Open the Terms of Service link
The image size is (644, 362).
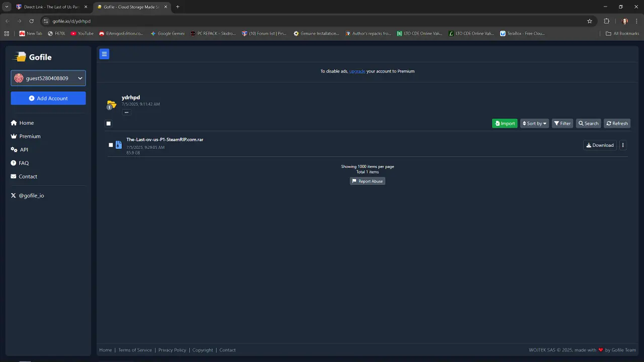[135, 350]
